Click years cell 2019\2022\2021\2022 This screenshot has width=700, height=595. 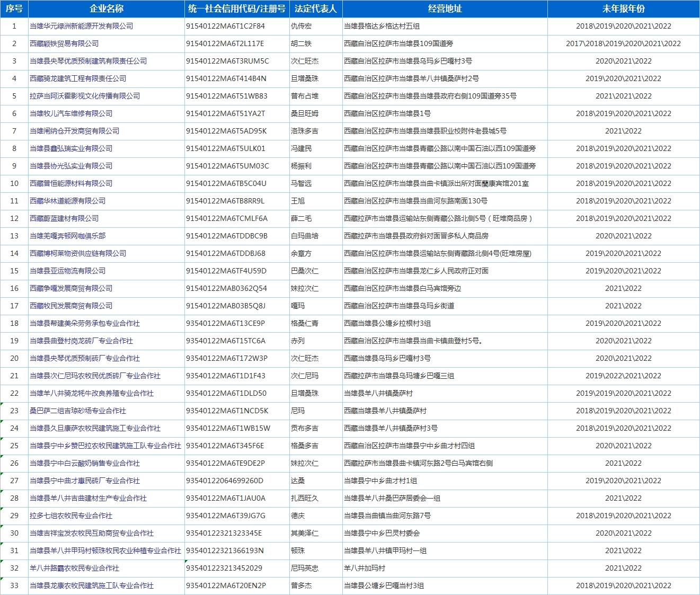click(x=624, y=376)
